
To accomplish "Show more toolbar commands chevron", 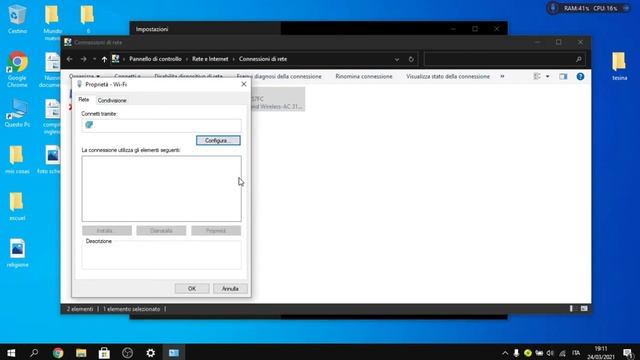I will 502,76.
